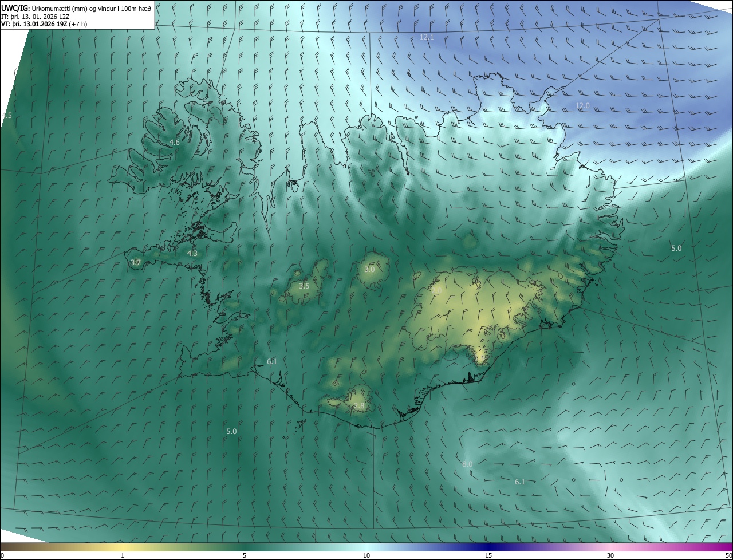733x560 pixels.
Task: Click the 3.5 value label on the map
Action: coord(304,286)
